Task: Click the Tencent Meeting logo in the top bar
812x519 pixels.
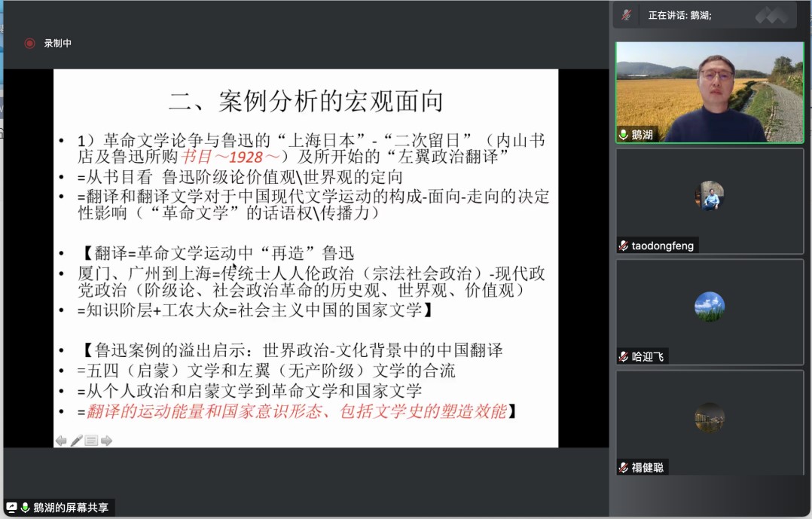Action: point(772,14)
